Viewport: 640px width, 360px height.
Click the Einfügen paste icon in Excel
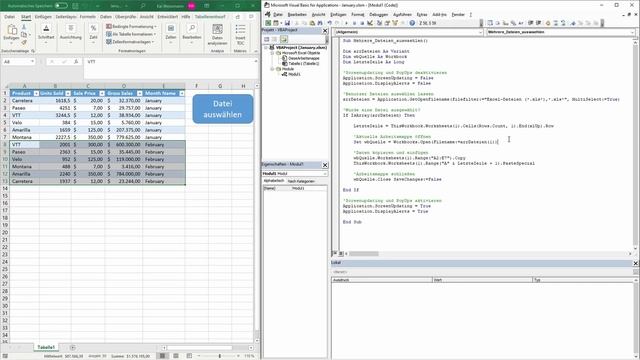coord(11,30)
